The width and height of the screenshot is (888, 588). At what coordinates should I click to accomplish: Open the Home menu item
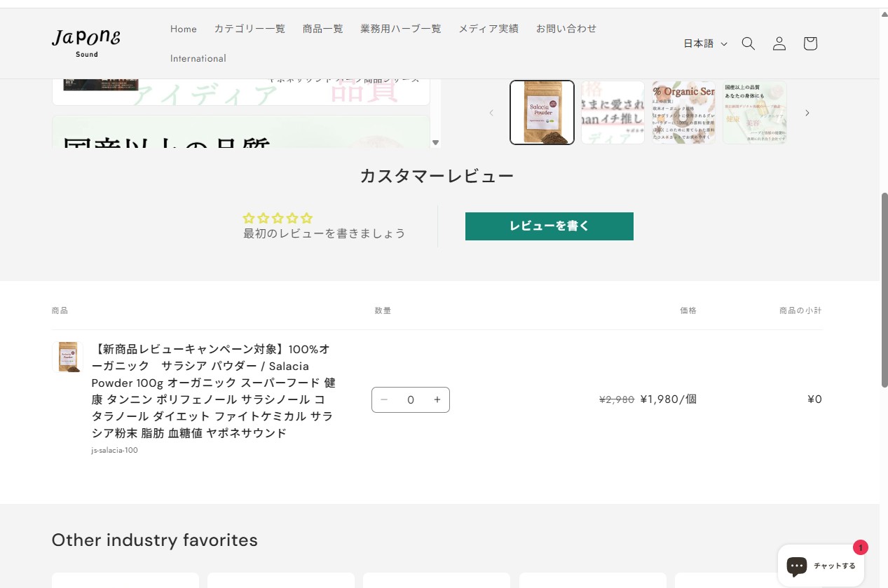tap(184, 29)
